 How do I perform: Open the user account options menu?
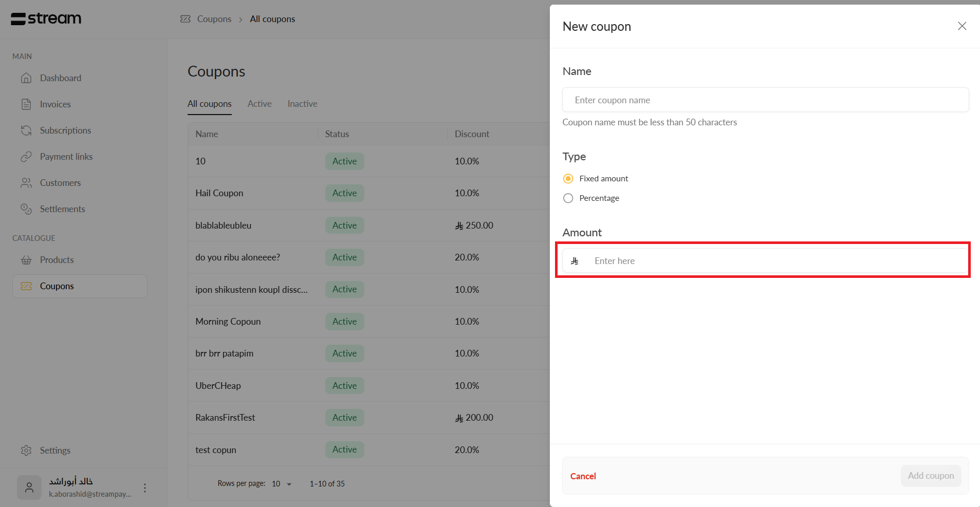pos(145,488)
